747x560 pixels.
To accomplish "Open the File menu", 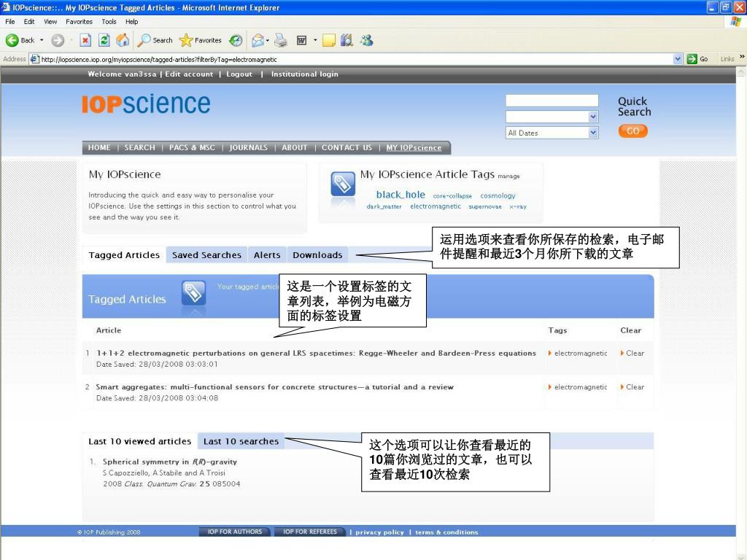I will click(x=10, y=21).
